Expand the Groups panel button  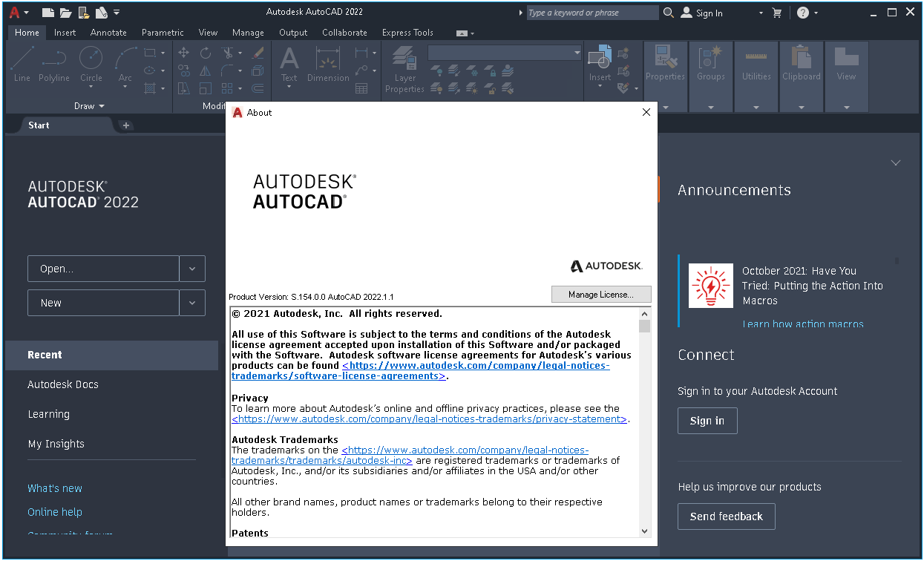pos(710,76)
